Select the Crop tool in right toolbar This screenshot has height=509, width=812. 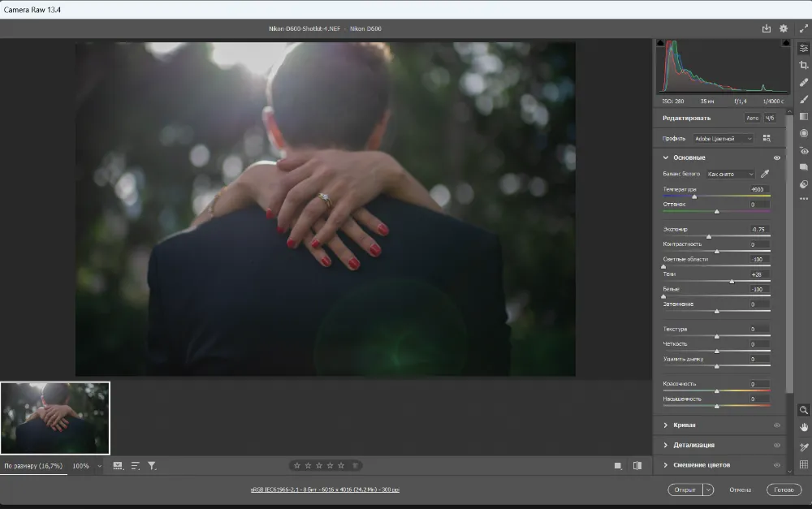click(803, 65)
